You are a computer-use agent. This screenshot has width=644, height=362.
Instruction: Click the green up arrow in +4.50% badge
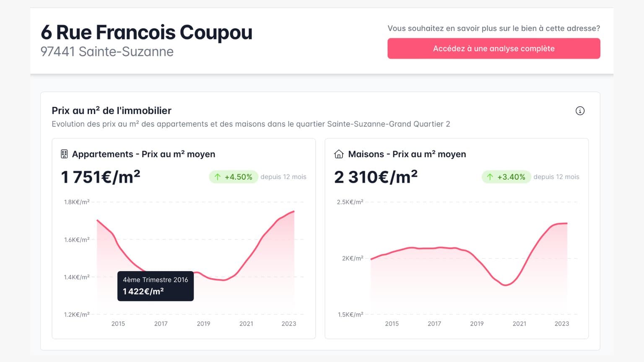218,177
